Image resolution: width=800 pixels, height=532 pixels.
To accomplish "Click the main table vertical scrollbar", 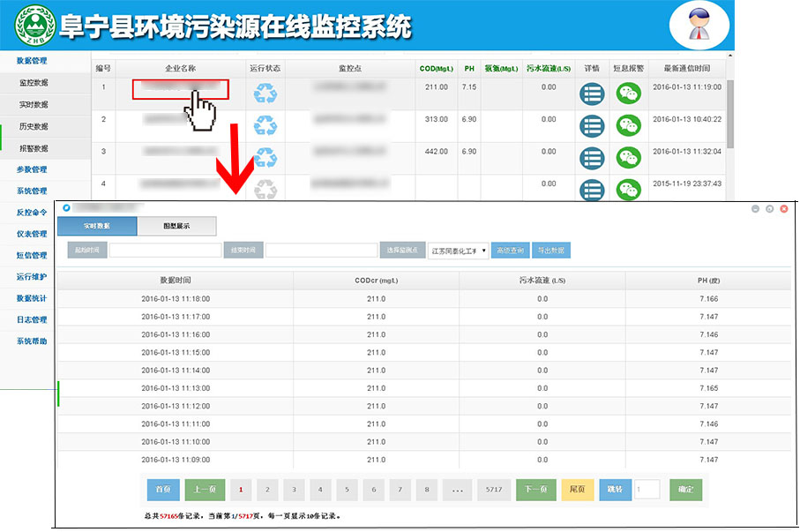I will pyautogui.click(x=730, y=114).
